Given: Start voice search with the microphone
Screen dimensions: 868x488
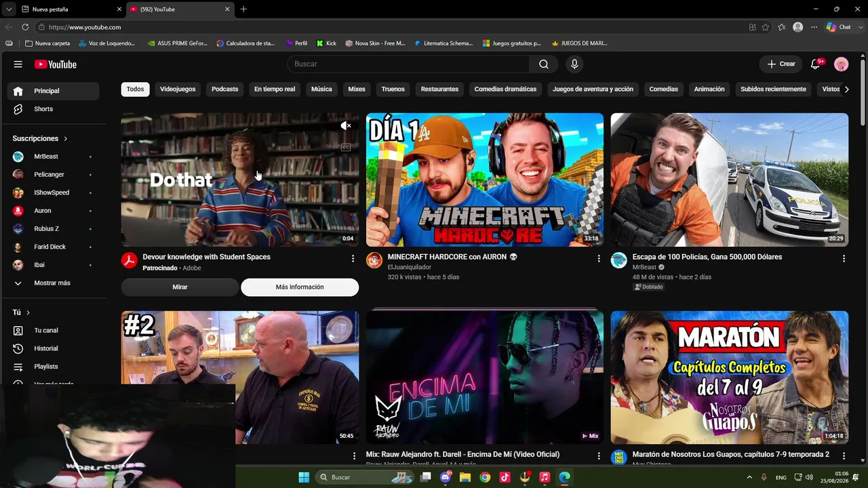Looking at the screenshot, I should tap(574, 64).
